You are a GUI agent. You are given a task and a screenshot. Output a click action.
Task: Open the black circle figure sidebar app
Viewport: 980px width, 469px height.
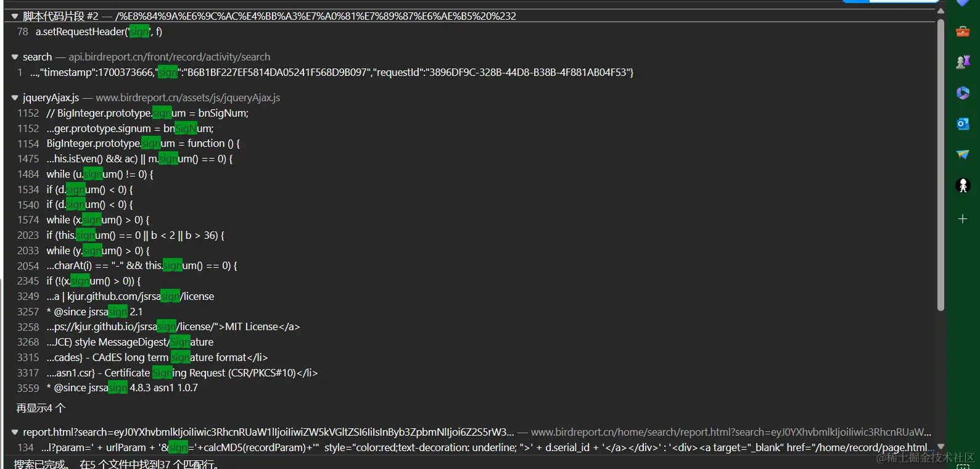point(963,185)
